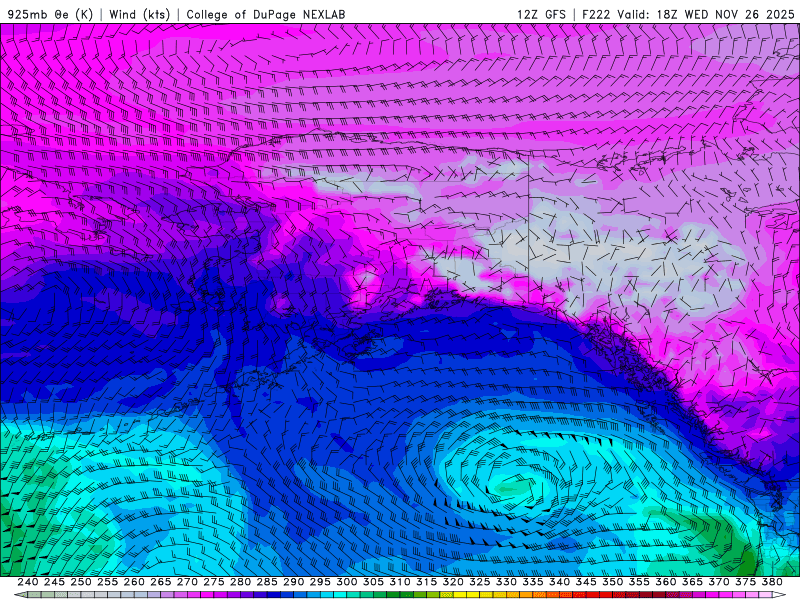The height and width of the screenshot is (600, 800).
Task: Click the "18Z WED NOV 26 2025" valid time
Action: pyautogui.click(x=726, y=14)
